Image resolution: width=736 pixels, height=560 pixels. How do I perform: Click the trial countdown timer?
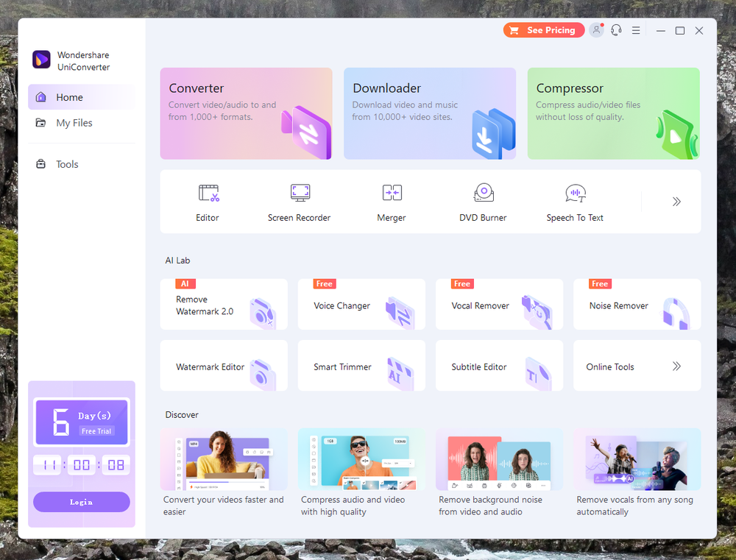pyautogui.click(x=81, y=465)
